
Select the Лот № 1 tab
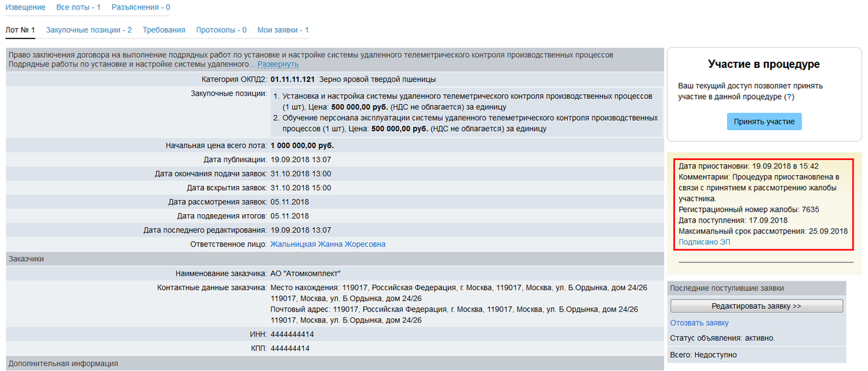click(20, 30)
